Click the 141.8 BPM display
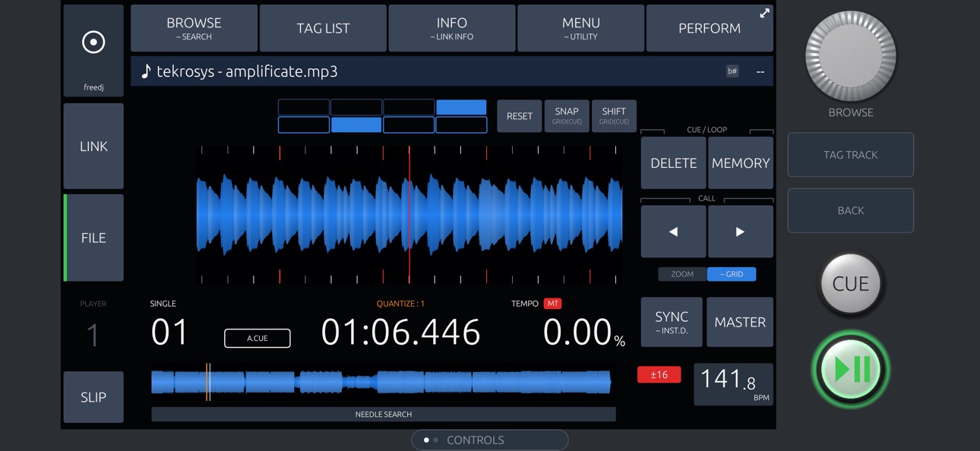Screen dimensions: 980x451 (734, 384)
